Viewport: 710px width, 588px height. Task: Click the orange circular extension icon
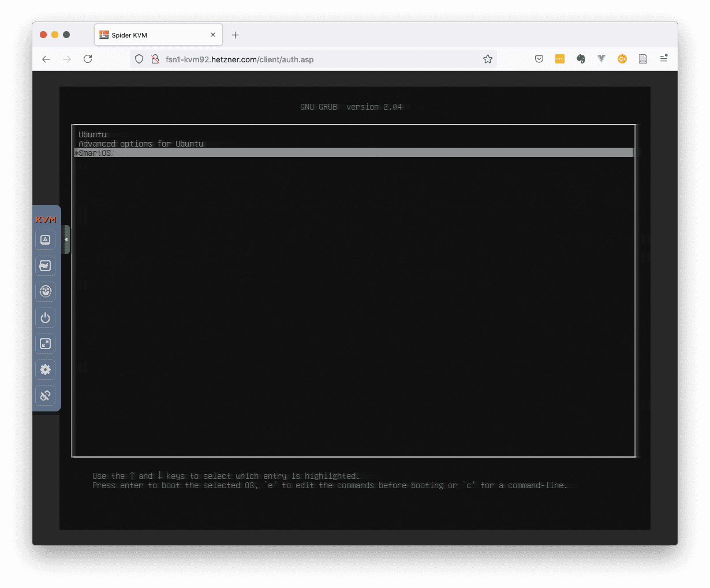point(622,59)
